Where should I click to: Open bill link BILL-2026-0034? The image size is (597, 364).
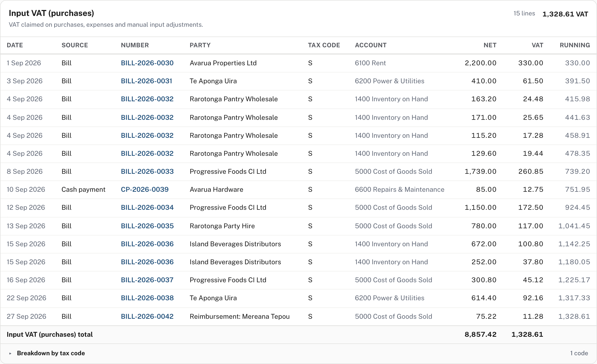coord(147,207)
